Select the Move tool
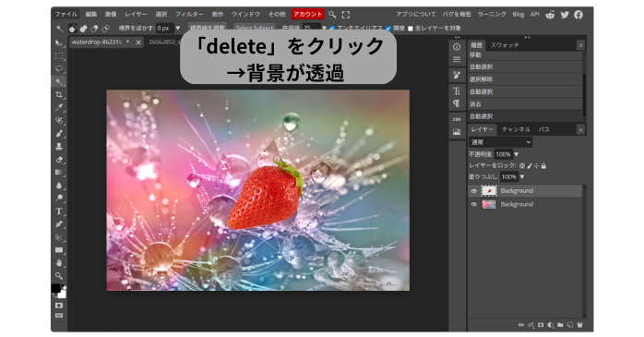This screenshot has width=644, height=337. pyautogui.click(x=59, y=43)
